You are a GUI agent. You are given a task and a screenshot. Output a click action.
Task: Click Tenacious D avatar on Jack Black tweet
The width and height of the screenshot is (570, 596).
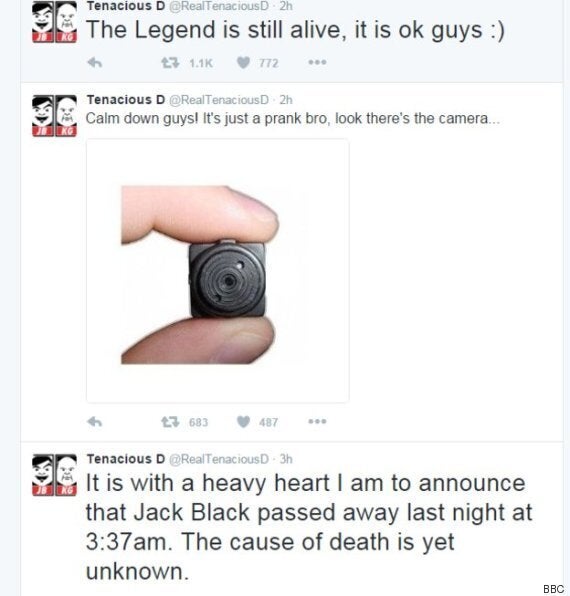(54, 475)
